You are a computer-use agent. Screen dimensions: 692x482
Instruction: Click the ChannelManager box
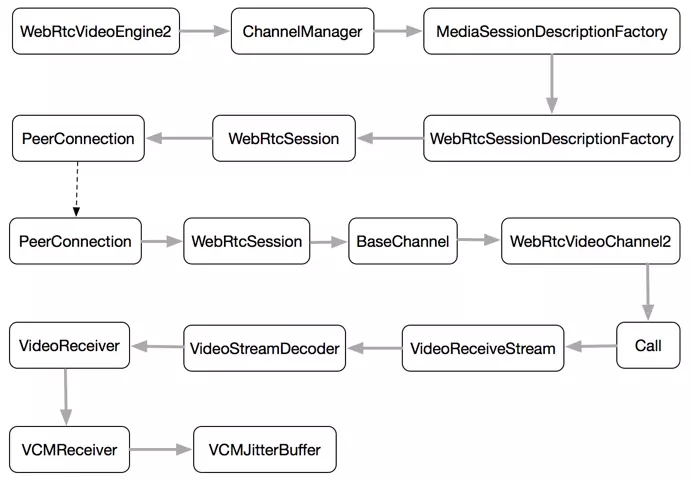pyautogui.click(x=302, y=32)
